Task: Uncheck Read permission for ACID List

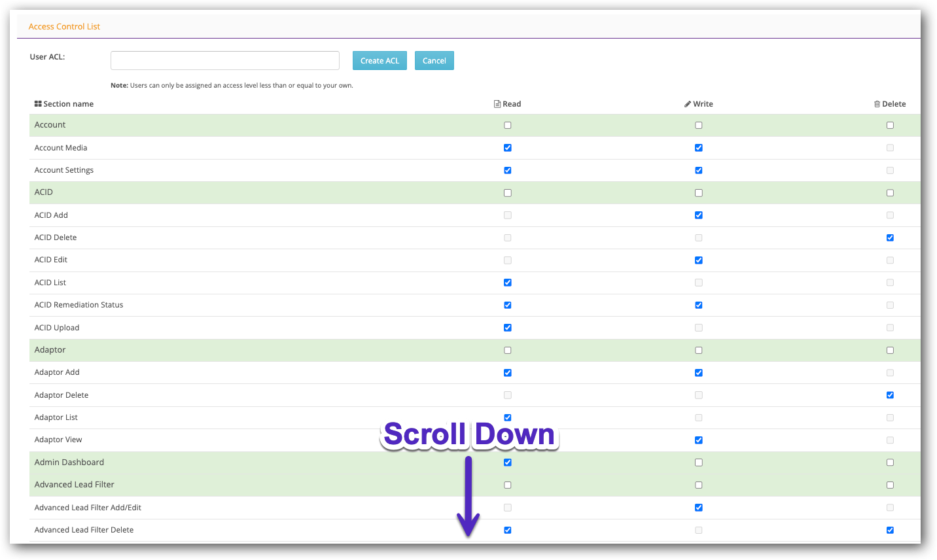Action: click(x=507, y=282)
